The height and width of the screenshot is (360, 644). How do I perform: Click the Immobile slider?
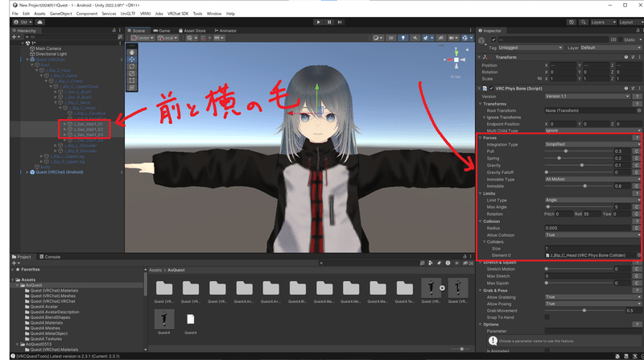(x=578, y=186)
